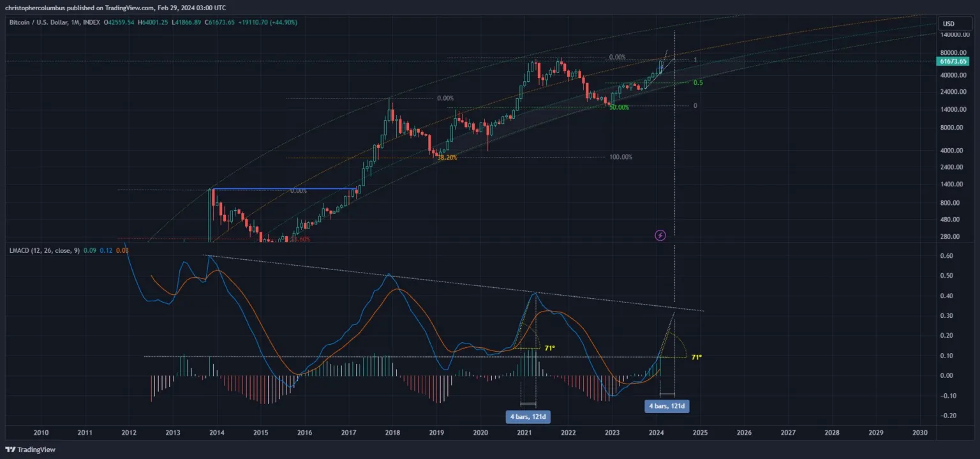Click the yellow 71° angle label near 2024
Viewport: 980px width, 459px height.
[697, 357]
